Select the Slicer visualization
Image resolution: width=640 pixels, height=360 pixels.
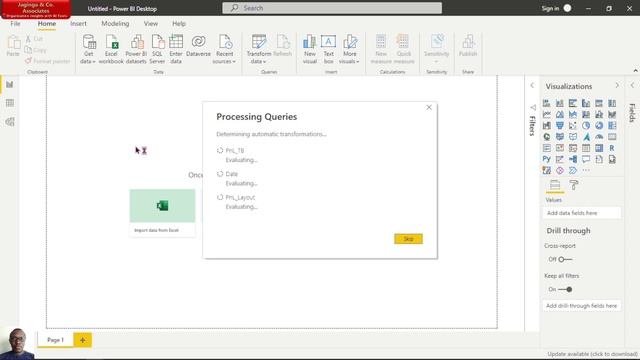pyautogui.click(x=573, y=148)
